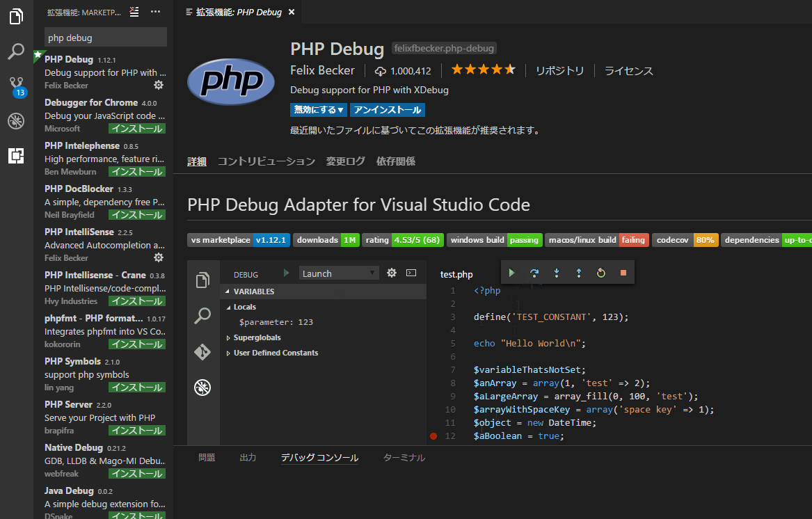Screen dimensions: 812x519
Task: Switch to the 変更ログ tab
Action: [345, 161]
